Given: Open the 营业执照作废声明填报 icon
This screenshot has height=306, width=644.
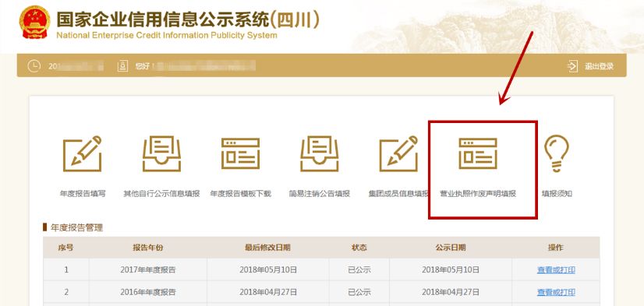Looking at the screenshot, I should pos(478,154).
